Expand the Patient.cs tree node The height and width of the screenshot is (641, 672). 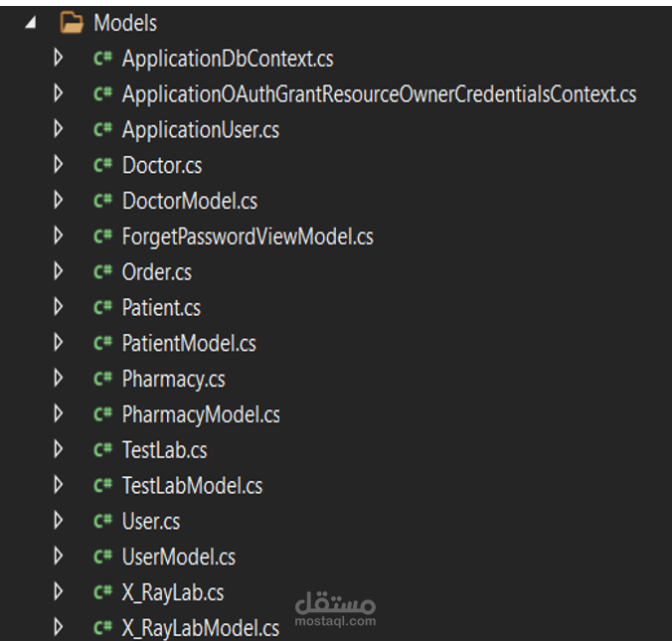[x=58, y=307]
